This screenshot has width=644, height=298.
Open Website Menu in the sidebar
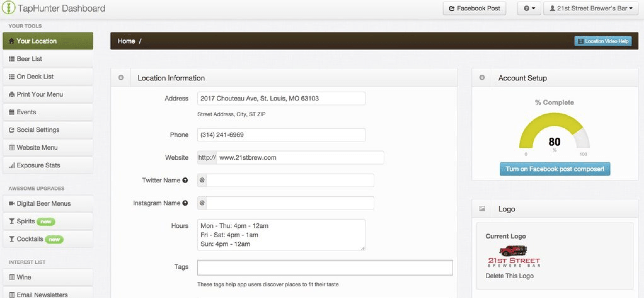click(48, 147)
